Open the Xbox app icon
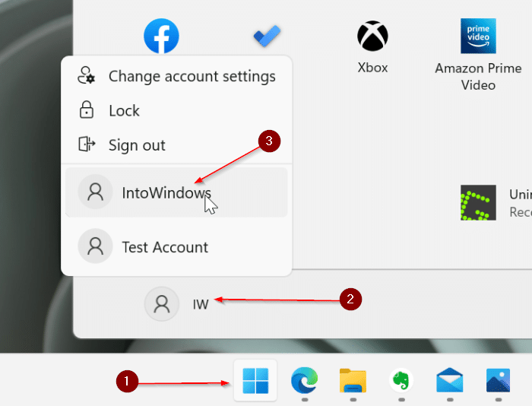 pyautogui.click(x=372, y=36)
